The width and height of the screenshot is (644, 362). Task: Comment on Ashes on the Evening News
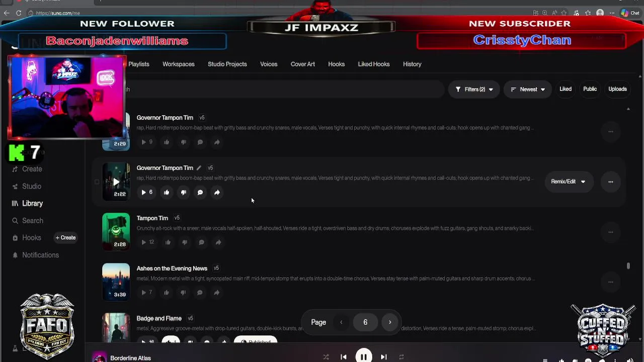coord(200,293)
